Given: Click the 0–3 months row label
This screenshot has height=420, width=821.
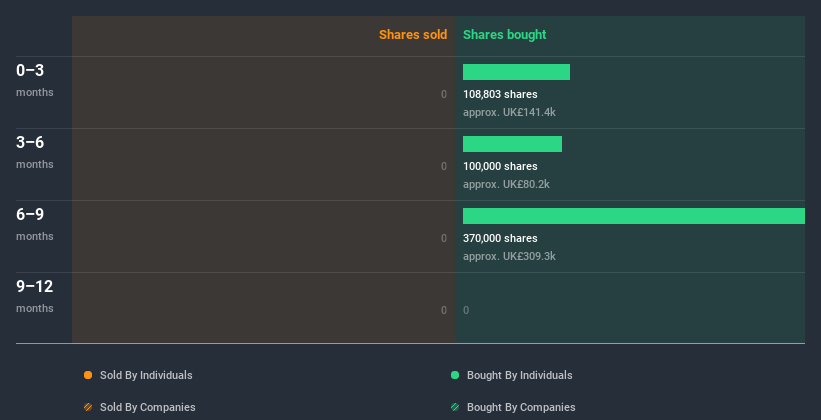Looking at the screenshot, I should click(35, 80).
